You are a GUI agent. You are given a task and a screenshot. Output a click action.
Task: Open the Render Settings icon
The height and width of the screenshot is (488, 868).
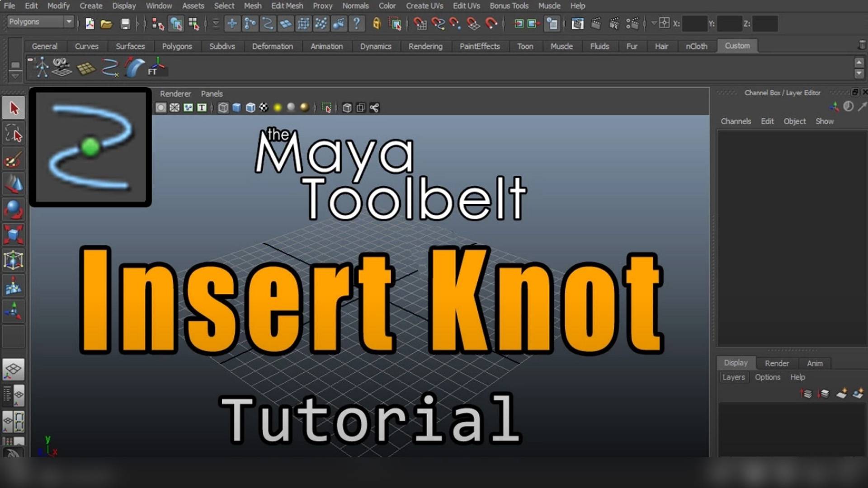pyautogui.click(x=632, y=23)
